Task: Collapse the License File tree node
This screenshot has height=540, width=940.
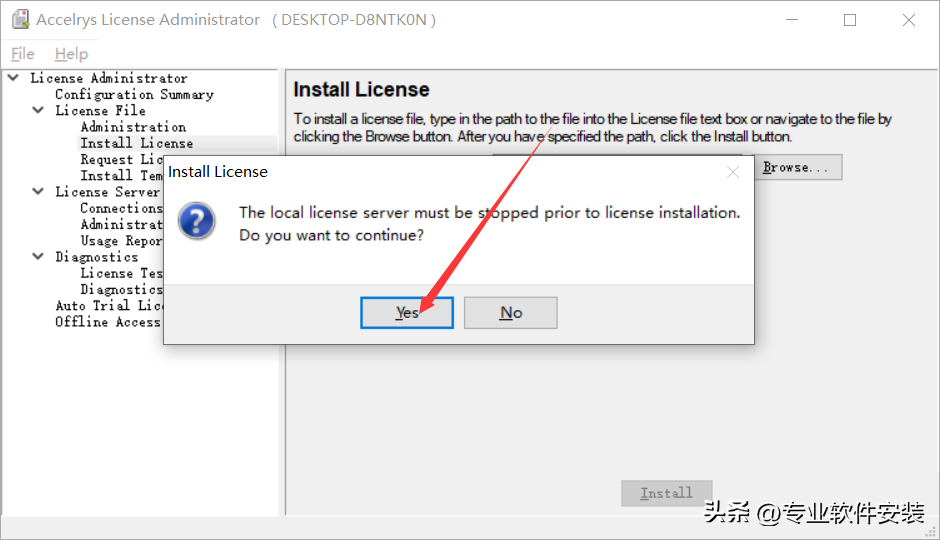Action: [x=38, y=110]
